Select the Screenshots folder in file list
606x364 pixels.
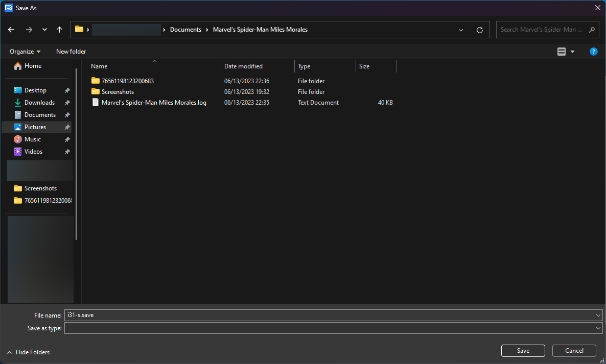coord(118,92)
